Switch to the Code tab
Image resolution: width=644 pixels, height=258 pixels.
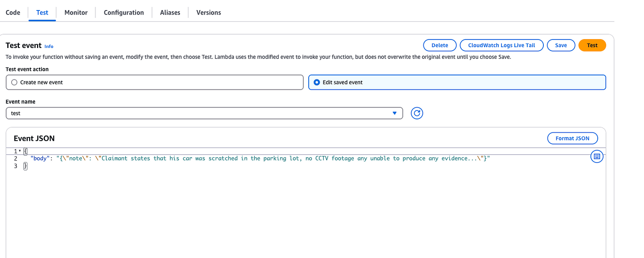coord(13,12)
